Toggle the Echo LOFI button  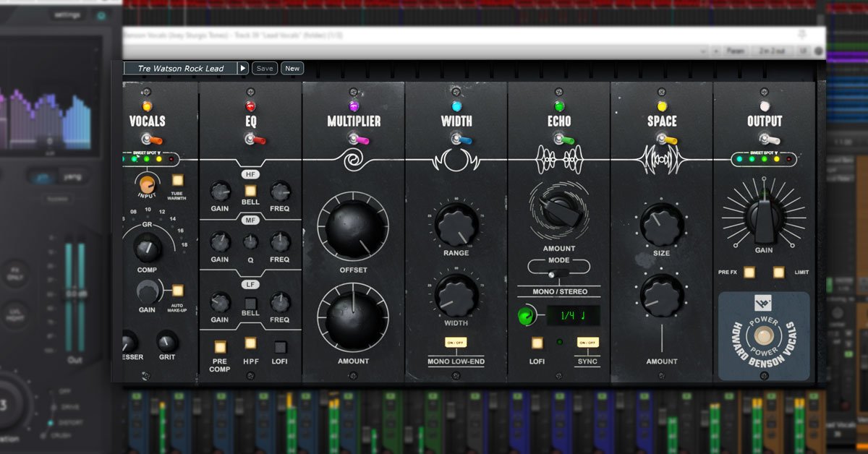[537, 343]
